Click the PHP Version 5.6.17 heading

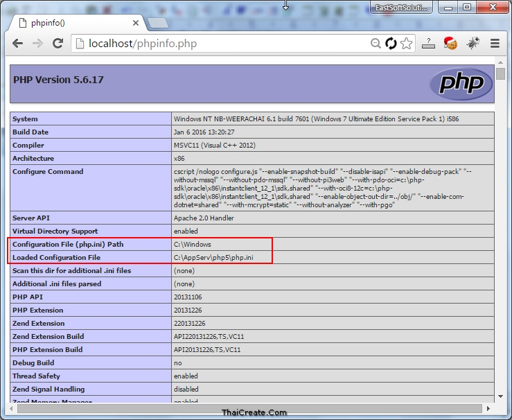coord(58,80)
